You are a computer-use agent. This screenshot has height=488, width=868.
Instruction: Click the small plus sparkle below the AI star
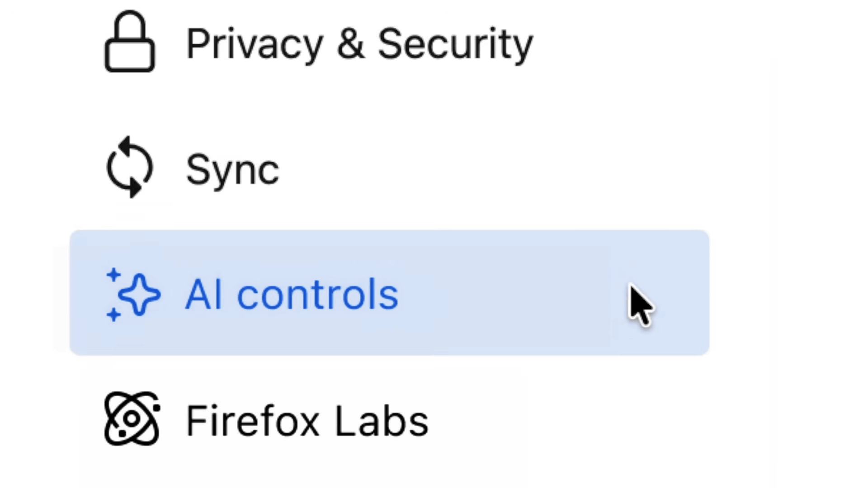point(113,314)
